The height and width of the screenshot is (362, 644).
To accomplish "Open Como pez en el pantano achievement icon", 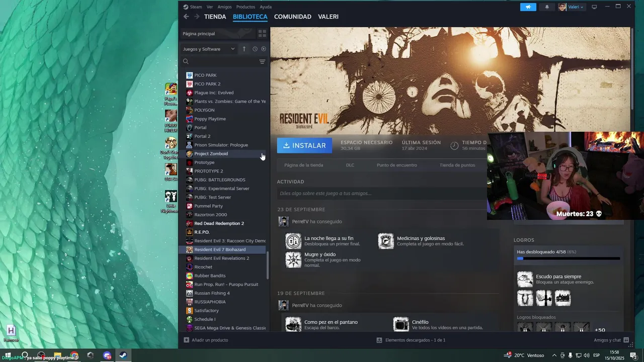I will click(x=293, y=324).
